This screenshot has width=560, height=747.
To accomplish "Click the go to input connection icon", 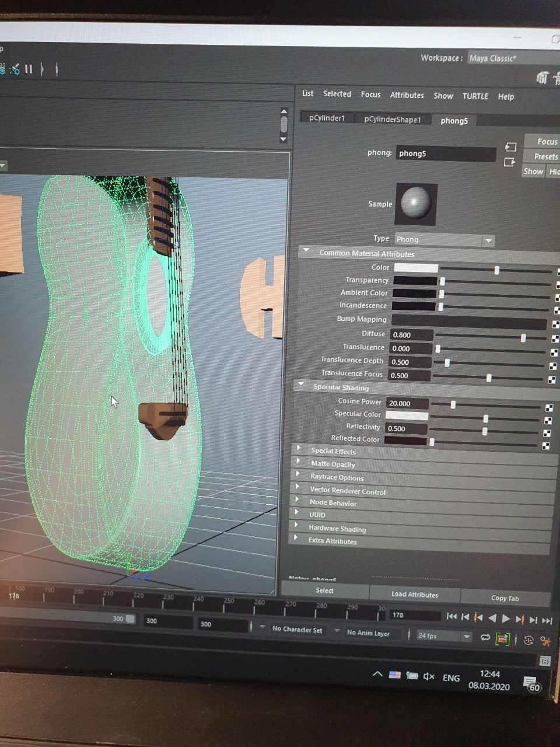I will [x=510, y=148].
